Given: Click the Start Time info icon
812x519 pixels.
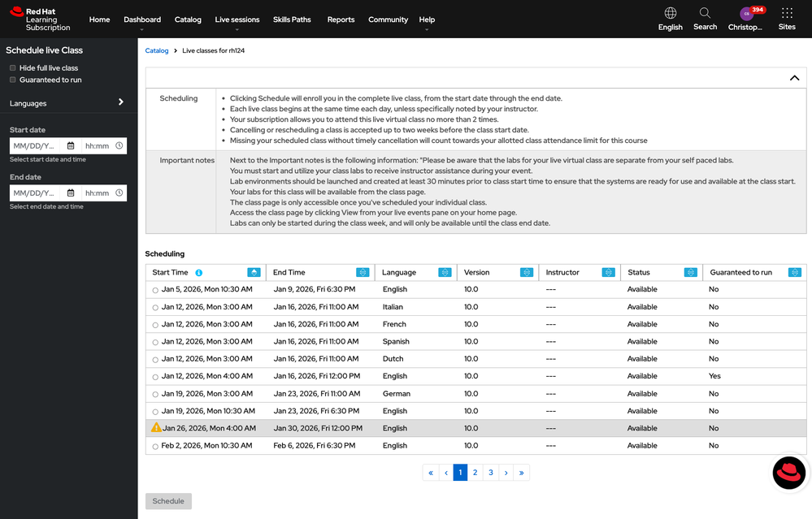Looking at the screenshot, I should pos(199,273).
